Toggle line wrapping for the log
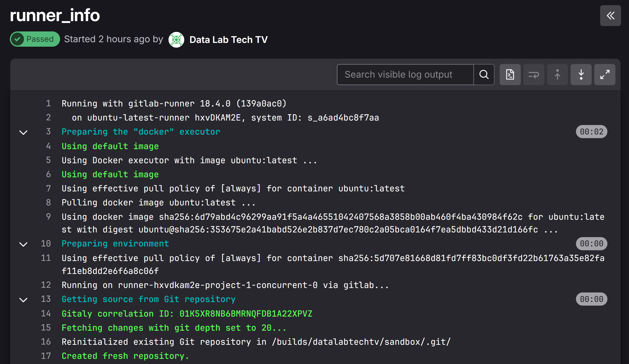 click(x=534, y=75)
